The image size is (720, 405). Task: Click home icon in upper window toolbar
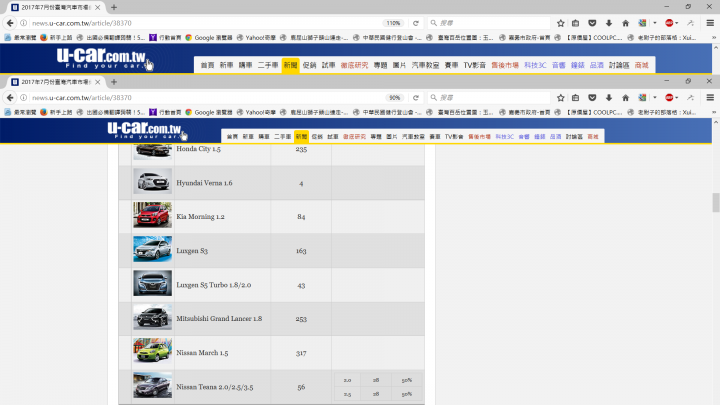tap(625, 23)
